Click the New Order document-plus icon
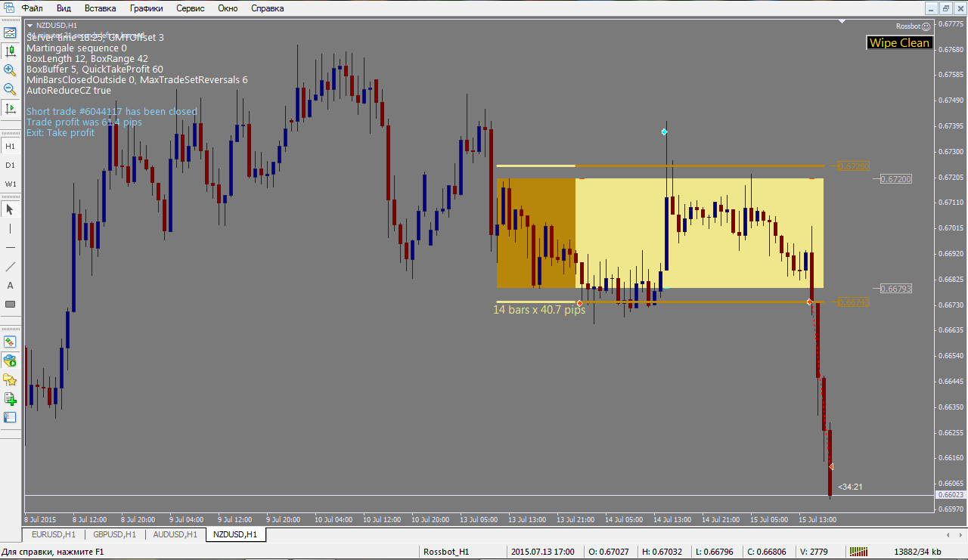The width and height of the screenshot is (968, 560). (10, 398)
